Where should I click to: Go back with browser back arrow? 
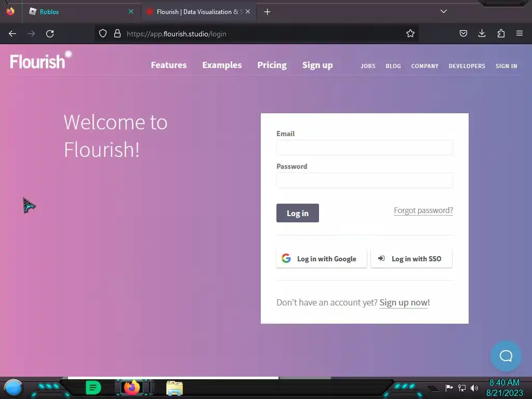coord(12,34)
